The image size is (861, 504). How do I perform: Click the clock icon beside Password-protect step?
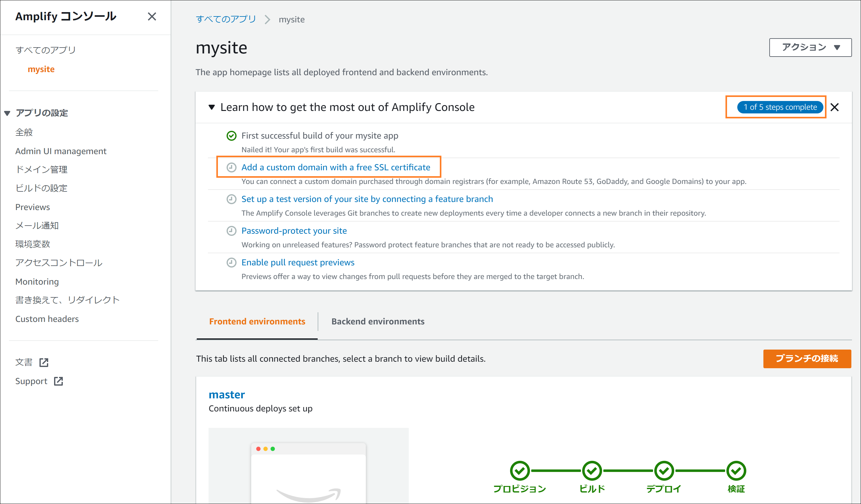[x=232, y=231]
